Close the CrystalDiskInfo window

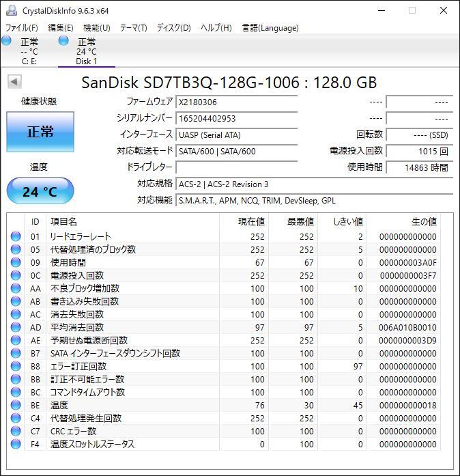click(444, 10)
